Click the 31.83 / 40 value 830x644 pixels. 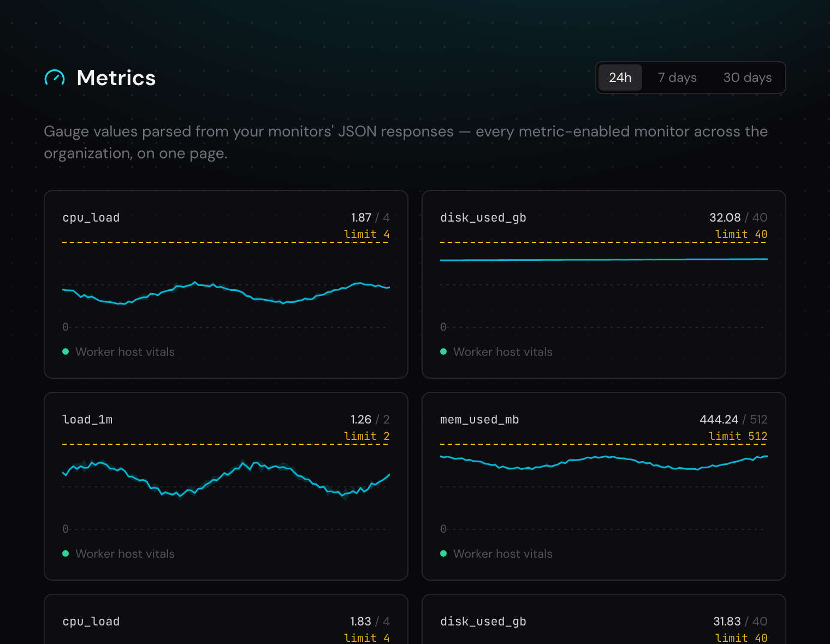pos(740,622)
